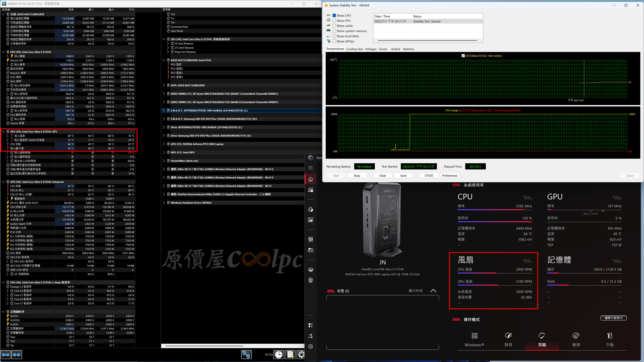Collapse CPU DTS sensor group

click(x=4, y=132)
